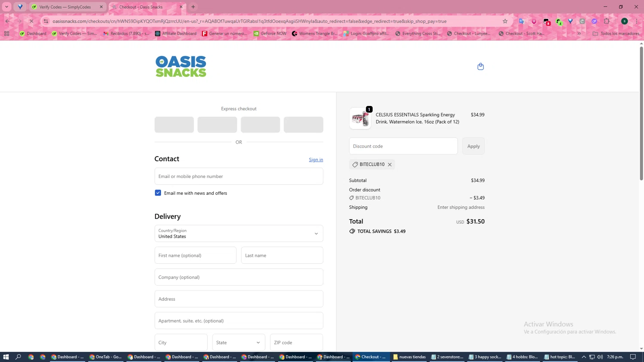Open the profile avatar in toolbar
Screen dimensions: 644x362
pos(625,21)
